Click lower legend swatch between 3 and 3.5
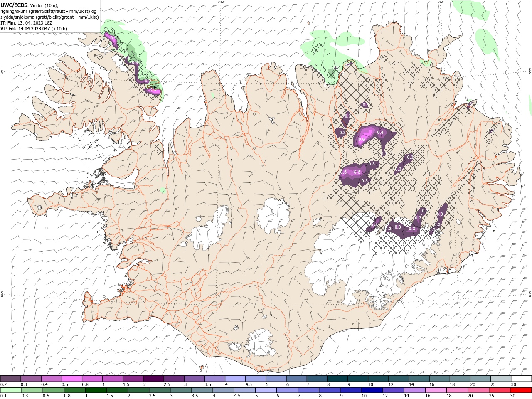Viewport: 532px width, 399px height. tap(181, 390)
